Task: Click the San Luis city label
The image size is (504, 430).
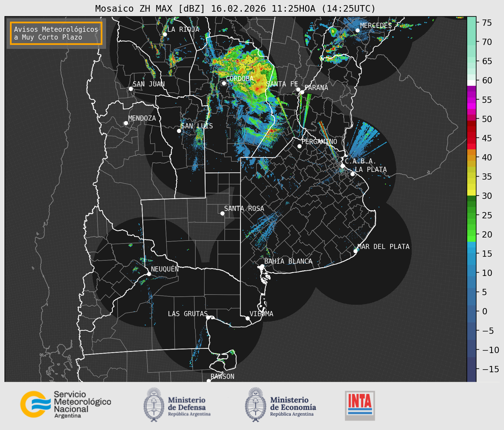Action: [197, 126]
